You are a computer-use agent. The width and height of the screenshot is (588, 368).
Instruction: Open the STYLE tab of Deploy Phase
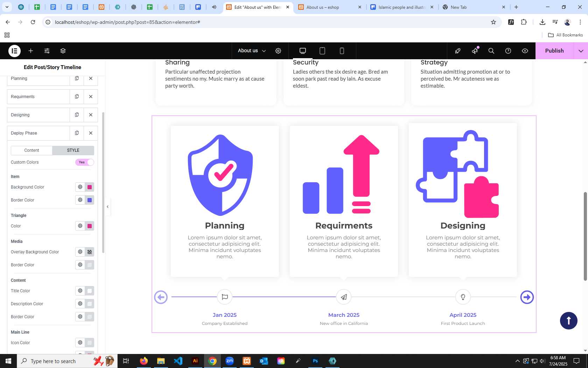click(73, 150)
